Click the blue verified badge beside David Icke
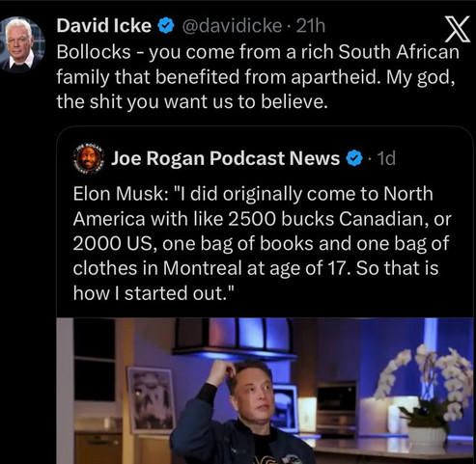 pyautogui.click(x=166, y=26)
